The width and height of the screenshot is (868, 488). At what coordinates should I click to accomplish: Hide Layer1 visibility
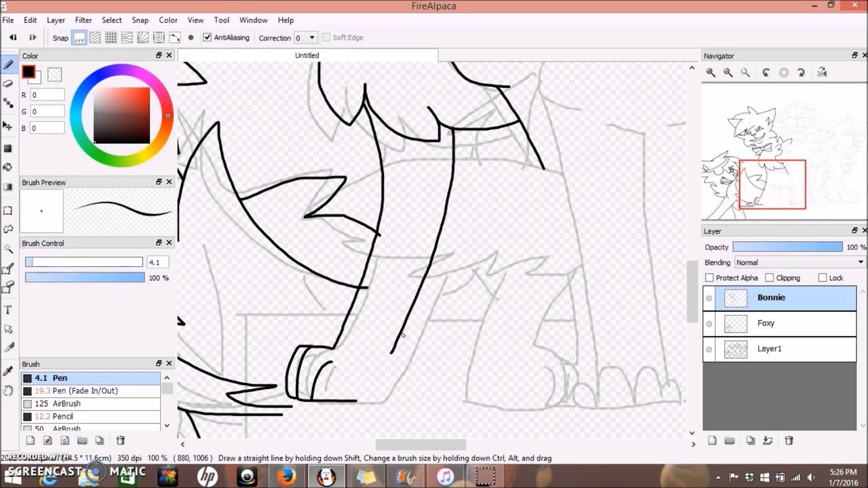[x=709, y=350]
